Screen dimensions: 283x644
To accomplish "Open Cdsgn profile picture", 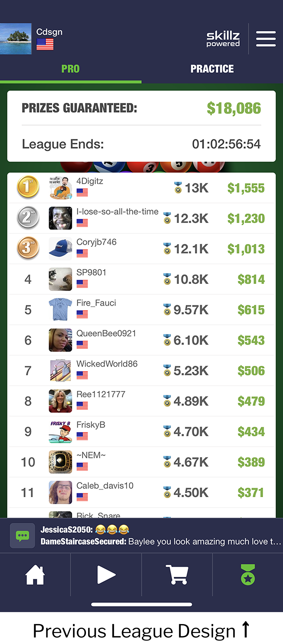I will tap(16, 39).
